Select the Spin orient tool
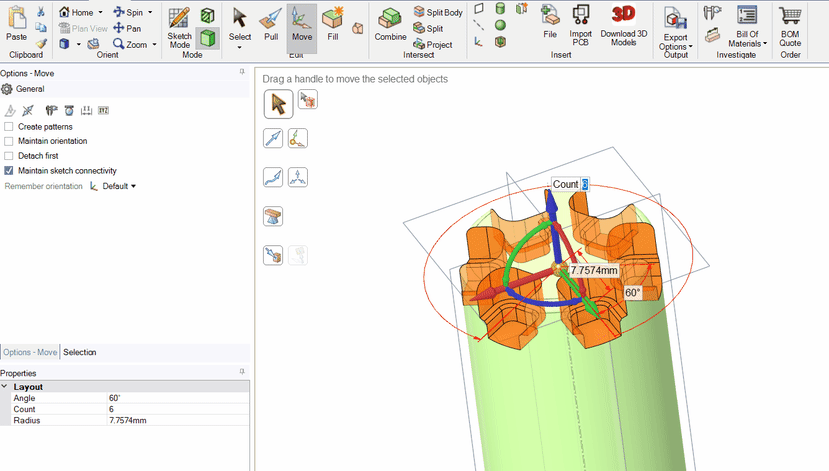This screenshot has width=829, height=471. pos(128,12)
